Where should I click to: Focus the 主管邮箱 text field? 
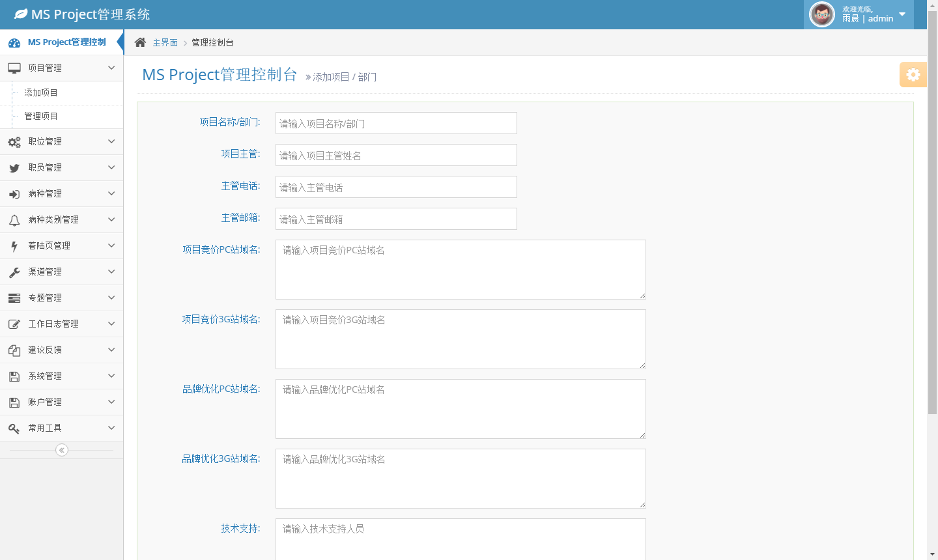pos(396,219)
